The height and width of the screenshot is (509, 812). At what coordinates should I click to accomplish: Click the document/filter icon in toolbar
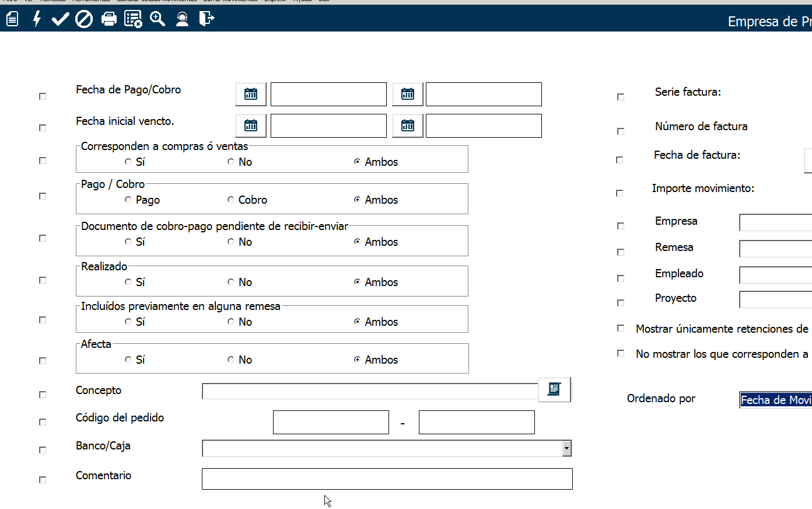12,19
